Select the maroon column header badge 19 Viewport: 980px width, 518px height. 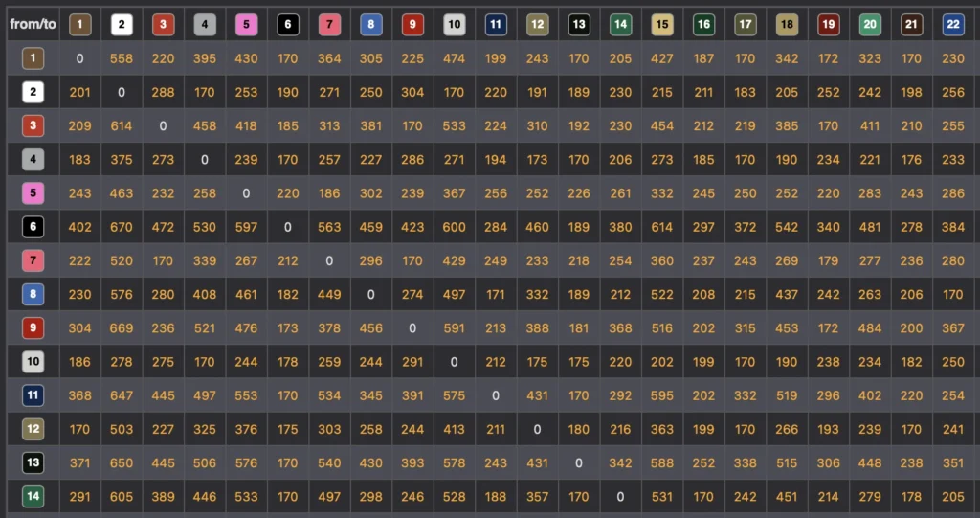(828, 24)
